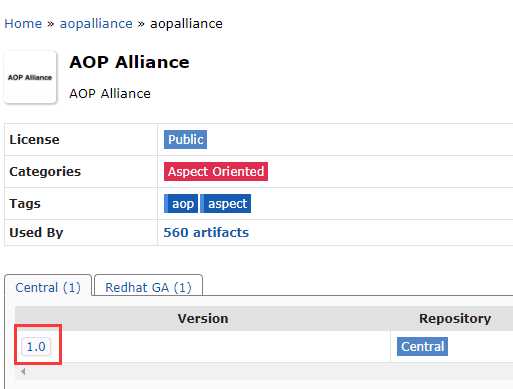Image resolution: width=513 pixels, height=389 pixels.
Task: Click the last aopalliance breadcrumb text
Action: coord(186,24)
